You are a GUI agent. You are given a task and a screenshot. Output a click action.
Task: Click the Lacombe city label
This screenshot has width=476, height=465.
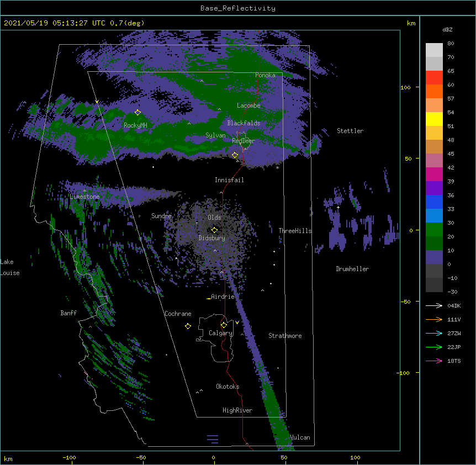248,105
